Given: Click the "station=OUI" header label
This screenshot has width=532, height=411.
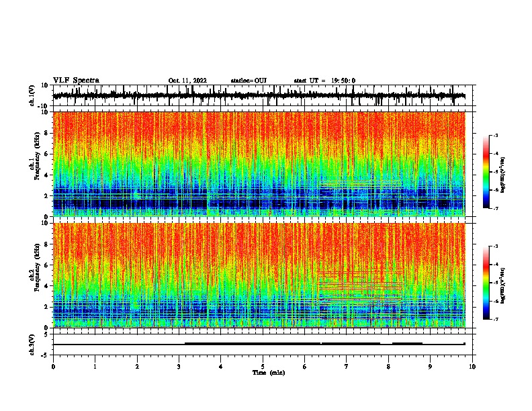Looking at the screenshot, I should click(249, 81).
